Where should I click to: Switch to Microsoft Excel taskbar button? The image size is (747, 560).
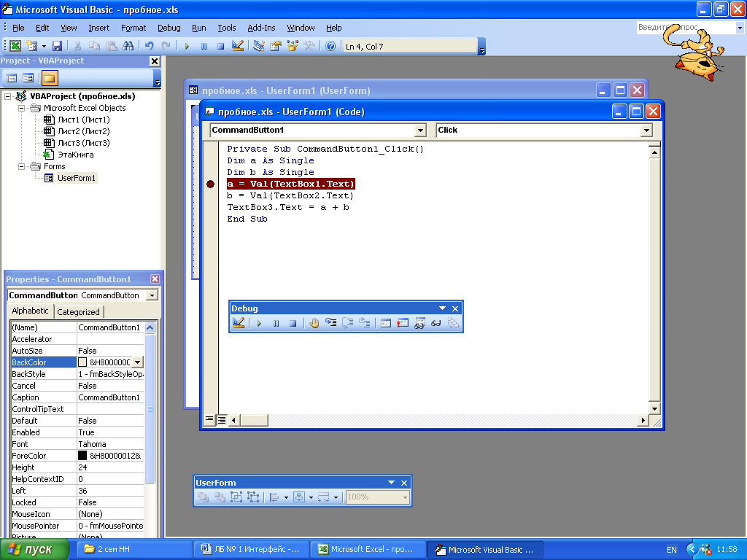pos(370,550)
